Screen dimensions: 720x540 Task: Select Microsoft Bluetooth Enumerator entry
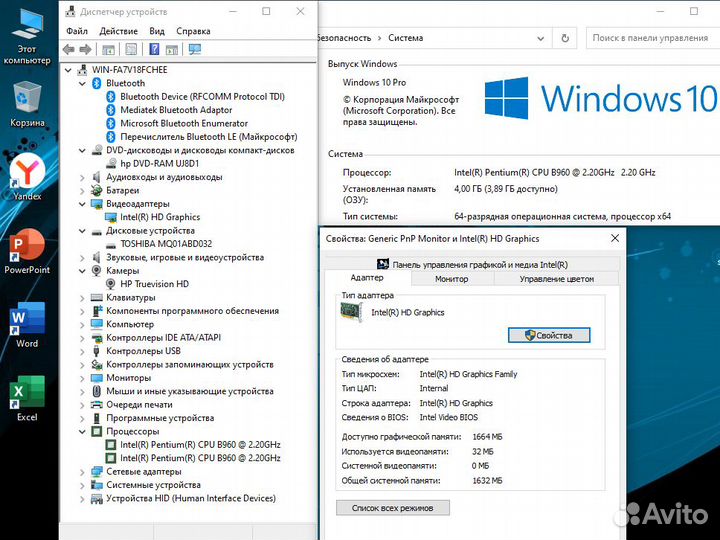(184, 123)
